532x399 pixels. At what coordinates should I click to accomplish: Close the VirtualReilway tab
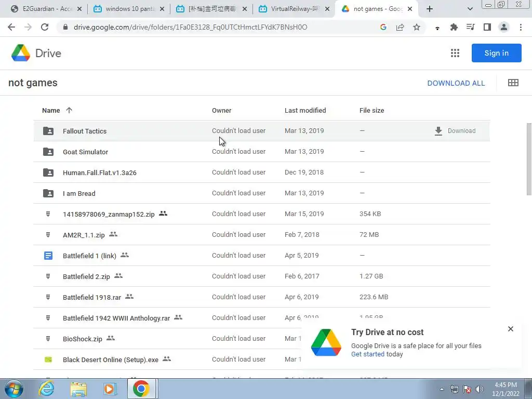327,9
